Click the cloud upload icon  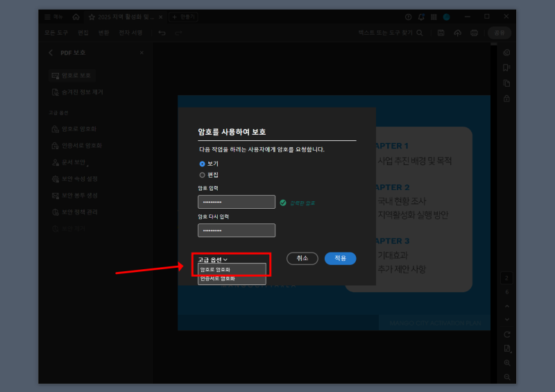(x=457, y=33)
